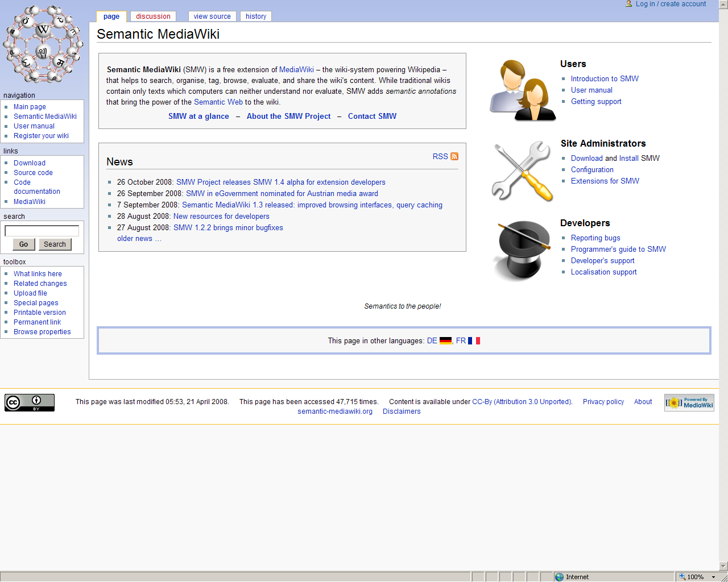The width and height of the screenshot is (728, 582).
Task: Click the Semantic MediaWiki globe logo
Action: (x=43, y=44)
